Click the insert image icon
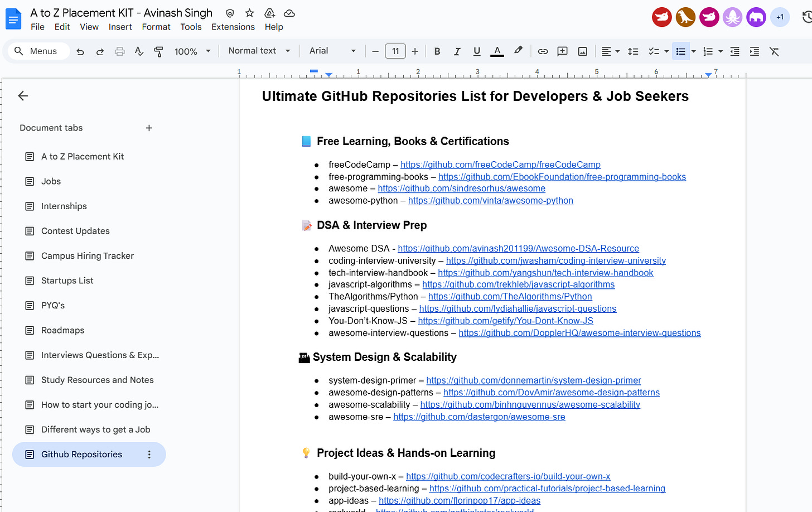The height and width of the screenshot is (512, 812). (x=582, y=51)
